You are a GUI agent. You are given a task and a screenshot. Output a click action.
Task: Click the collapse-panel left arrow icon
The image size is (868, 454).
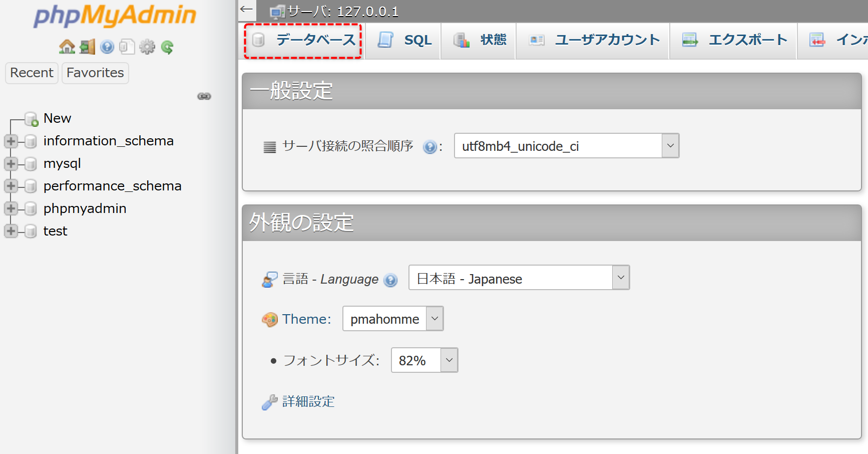tap(246, 10)
